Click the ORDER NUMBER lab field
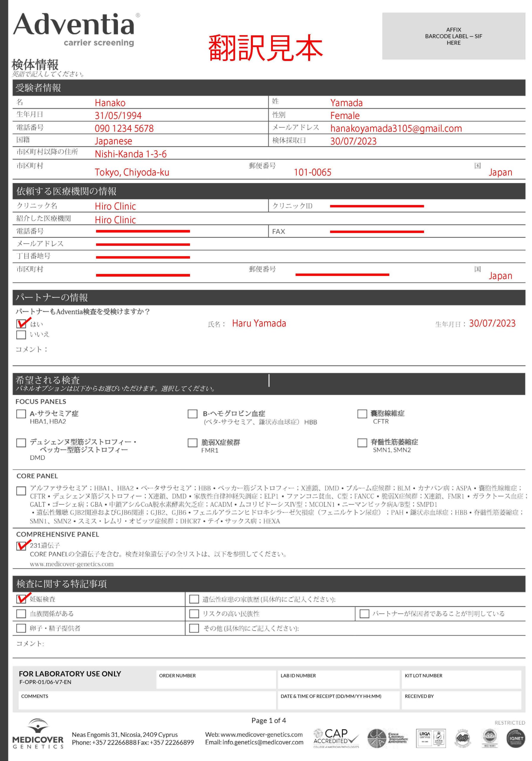Image resolution: width=532 pixels, height=761 pixels. click(x=216, y=680)
